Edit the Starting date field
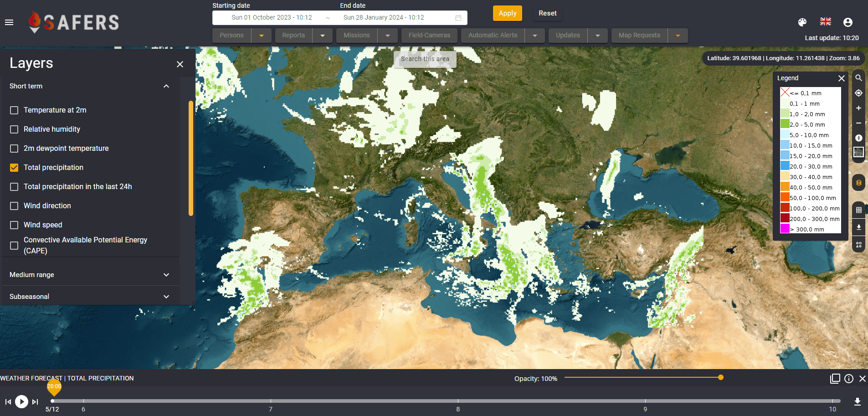Viewport: 868px width, 416px height. 272,18
